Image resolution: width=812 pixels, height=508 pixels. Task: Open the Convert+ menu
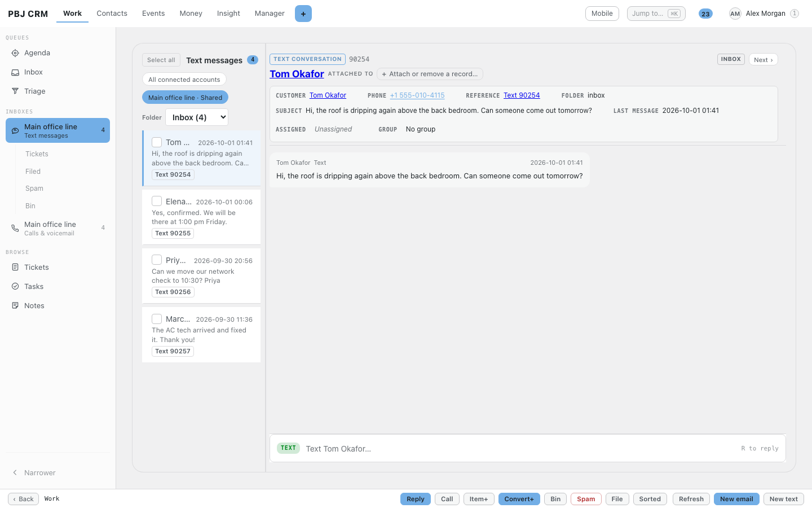tap(519, 499)
